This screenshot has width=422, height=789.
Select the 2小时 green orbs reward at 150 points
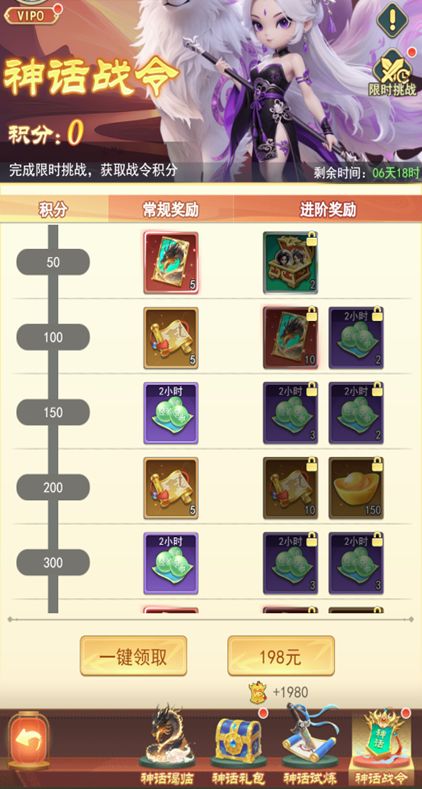click(x=171, y=413)
